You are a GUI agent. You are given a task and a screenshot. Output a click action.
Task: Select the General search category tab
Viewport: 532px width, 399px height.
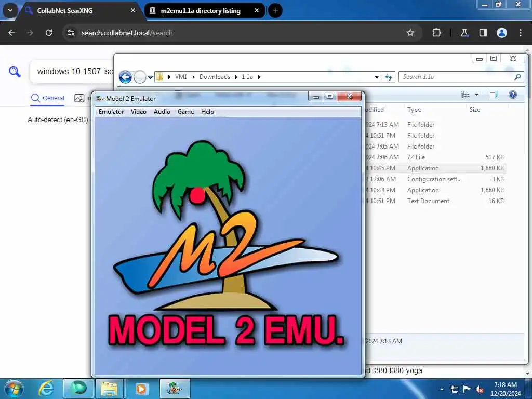point(47,98)
